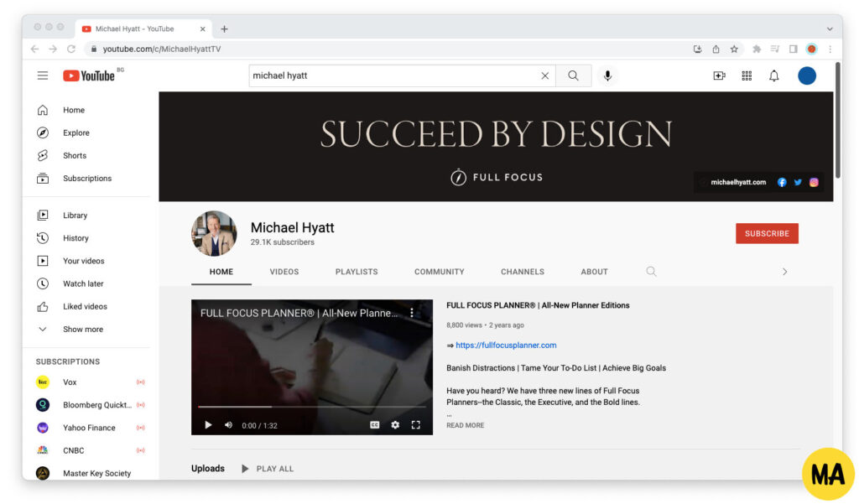
Task: Seek on the video progress bar
Action: click(x=312, y=407)
